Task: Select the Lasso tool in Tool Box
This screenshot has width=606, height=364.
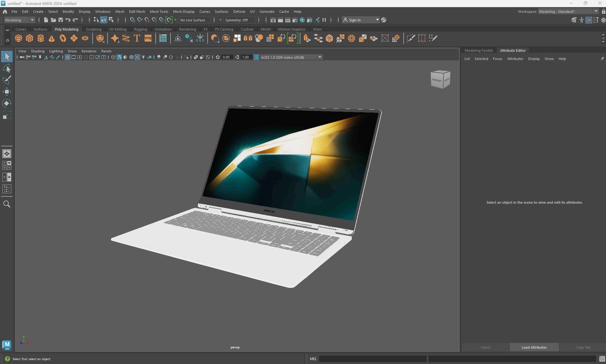Action: (x=7, y=69)
